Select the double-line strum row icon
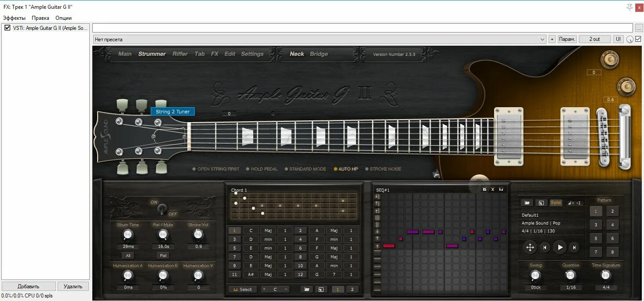Screen dimensions: 644x301 377,225
